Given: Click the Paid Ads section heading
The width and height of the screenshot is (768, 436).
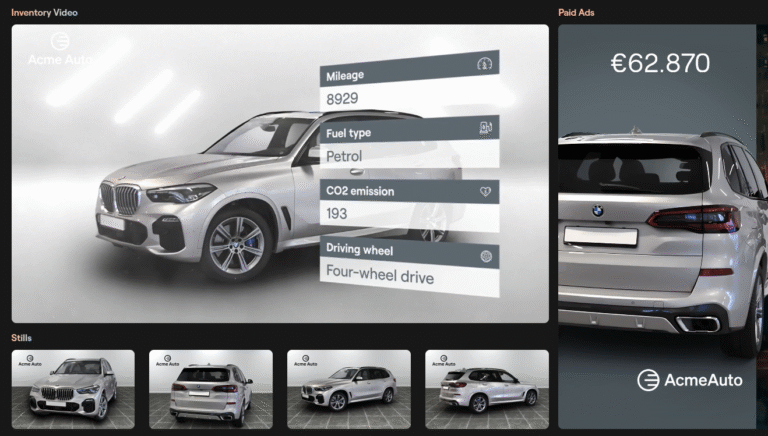Looking at the screenshot, I should [x=577, y=13].
